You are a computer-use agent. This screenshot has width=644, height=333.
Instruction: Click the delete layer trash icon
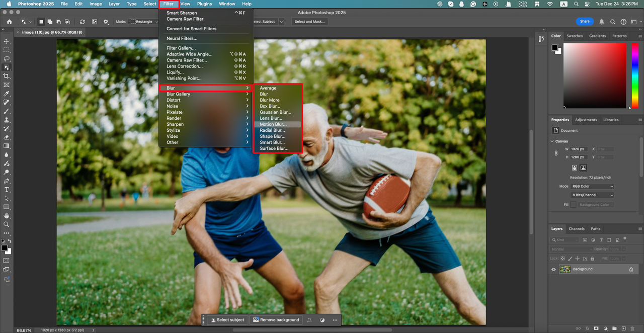click(x=631, y=328)
